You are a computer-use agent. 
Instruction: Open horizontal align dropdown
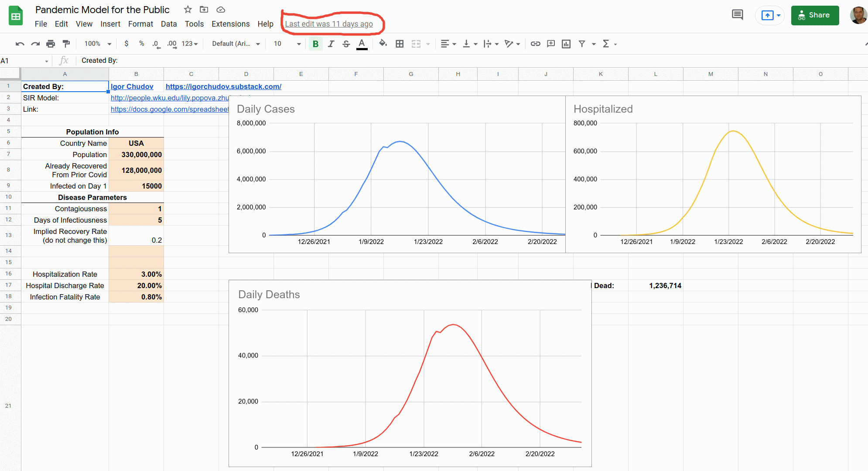click(448, 44)
